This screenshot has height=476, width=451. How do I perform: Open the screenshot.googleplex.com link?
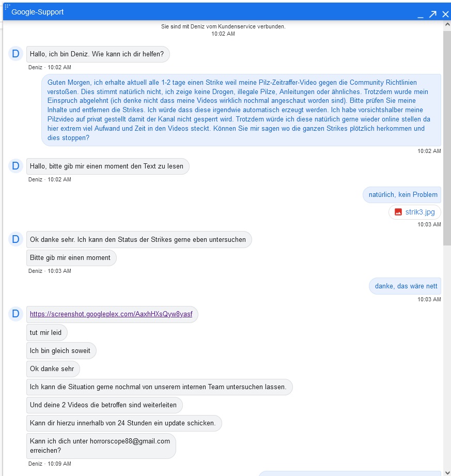tap(111, 314)
